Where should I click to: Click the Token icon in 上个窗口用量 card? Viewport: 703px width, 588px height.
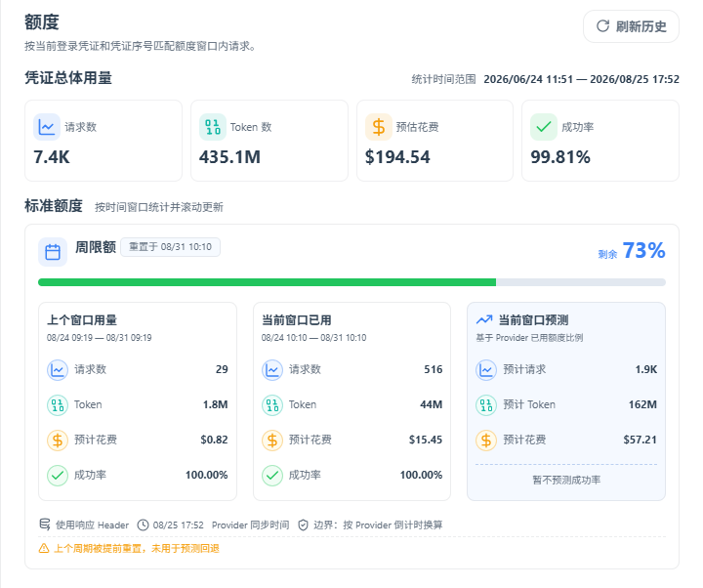[x=58, y=405]
